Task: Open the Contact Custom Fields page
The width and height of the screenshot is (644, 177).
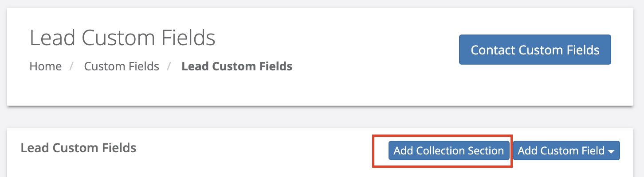Action: [535, 50]
